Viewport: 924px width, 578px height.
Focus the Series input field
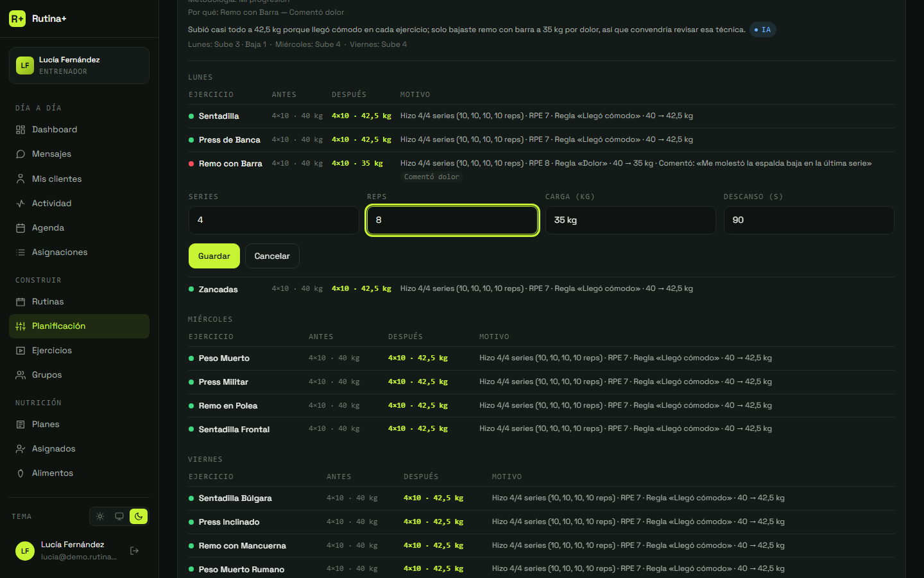274,220
